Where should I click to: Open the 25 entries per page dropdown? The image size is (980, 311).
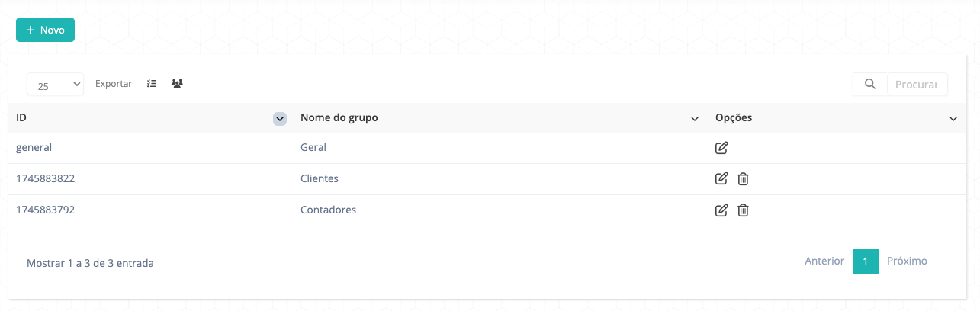click(55, 85)
